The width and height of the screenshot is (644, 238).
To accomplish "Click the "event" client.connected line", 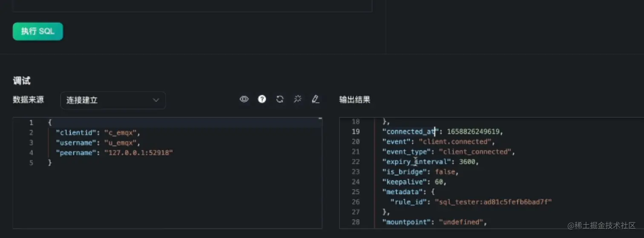I will tap(438, 141).
